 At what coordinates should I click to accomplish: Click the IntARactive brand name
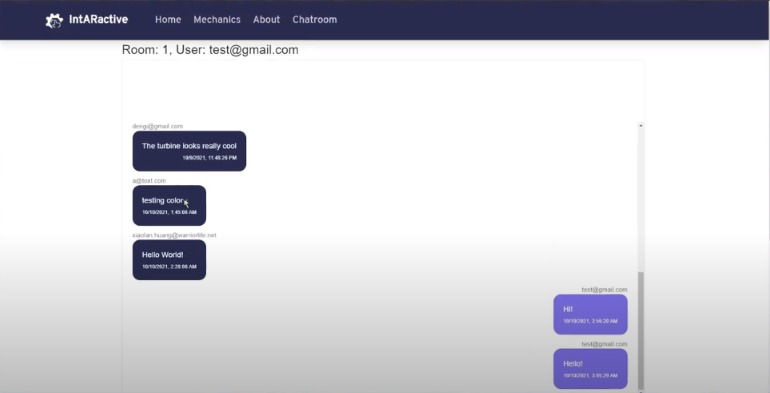pyautogui.click(x=98, y=20)
